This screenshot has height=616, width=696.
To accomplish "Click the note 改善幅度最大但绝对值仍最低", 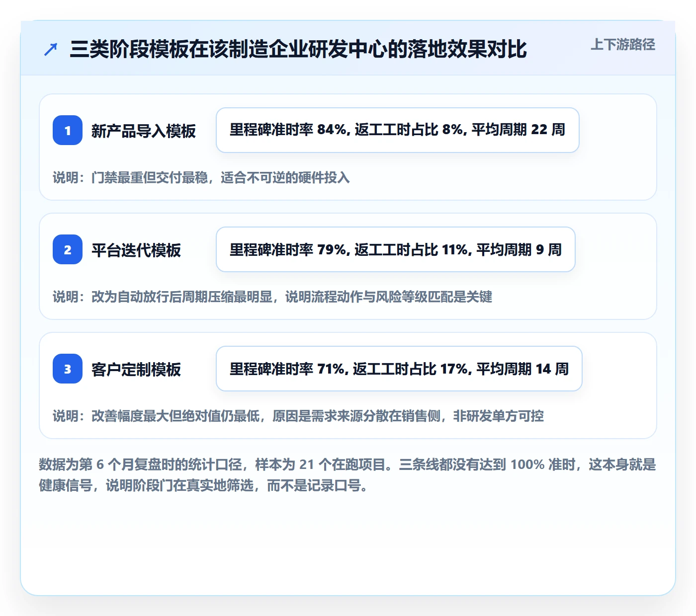I will pos(298,416).
